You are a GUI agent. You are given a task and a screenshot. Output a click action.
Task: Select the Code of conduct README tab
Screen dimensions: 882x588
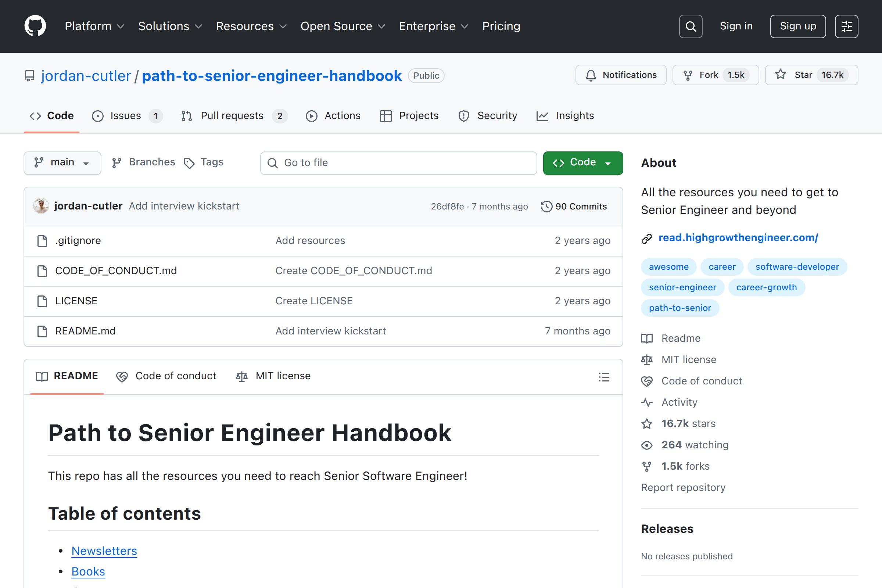click(x=166, y=376)
